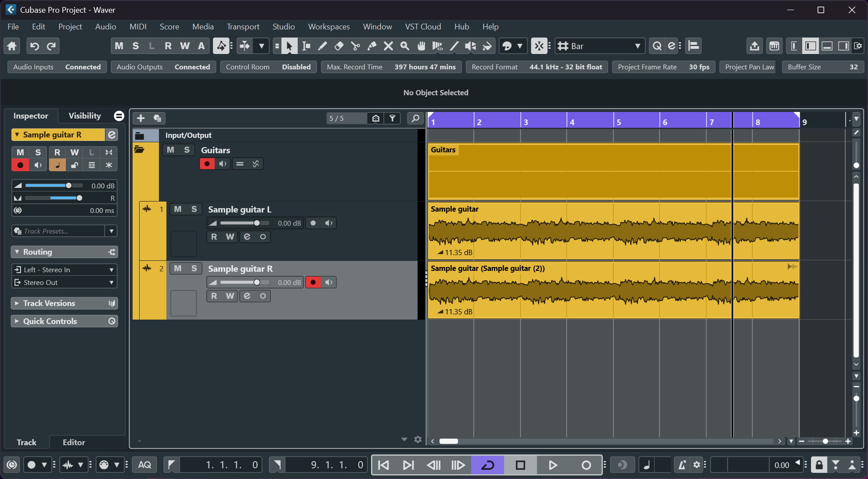Screen dimensions: 868x479
Task: Click the Redo arrow icon
Action: point(51,46)
